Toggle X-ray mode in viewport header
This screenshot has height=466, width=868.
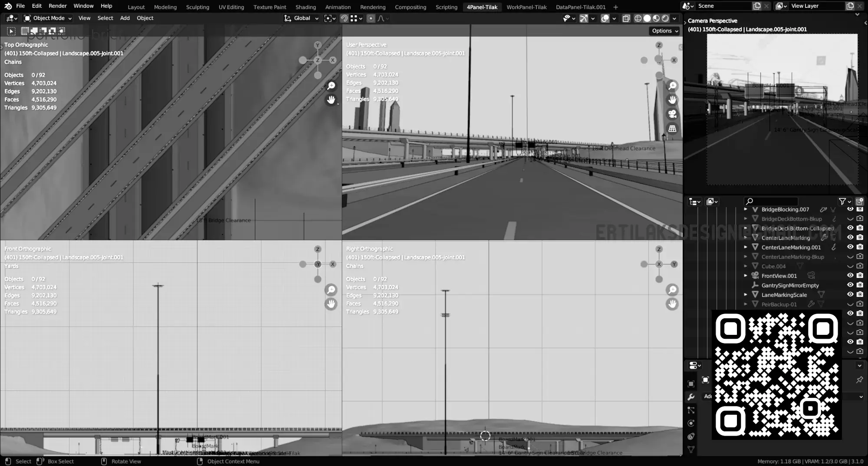point(626,18)
